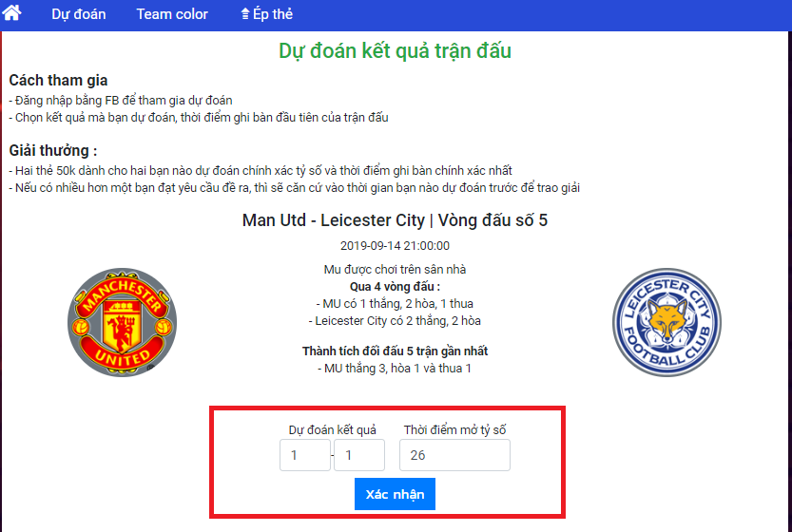Click the Thời điểm mở tỷ số label
792x532 pixels.
coord(454,430)
